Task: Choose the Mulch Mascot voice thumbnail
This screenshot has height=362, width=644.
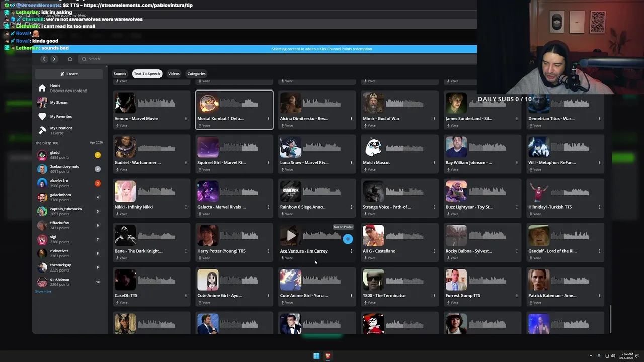Action: click(x=373, y=147)
